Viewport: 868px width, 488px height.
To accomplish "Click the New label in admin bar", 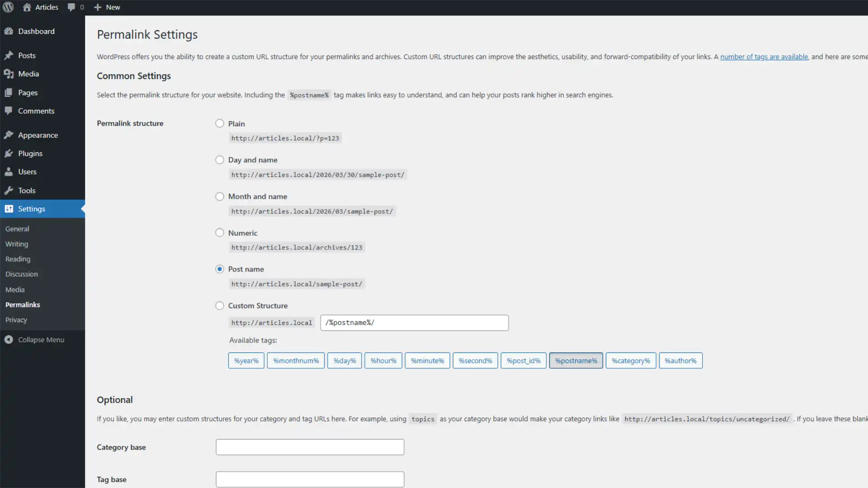I will pos(113,7).
